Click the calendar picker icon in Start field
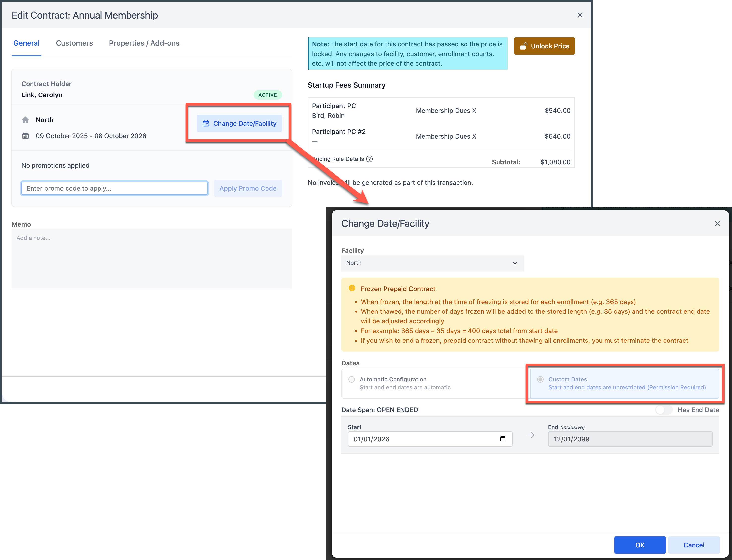 click(502, 439)
